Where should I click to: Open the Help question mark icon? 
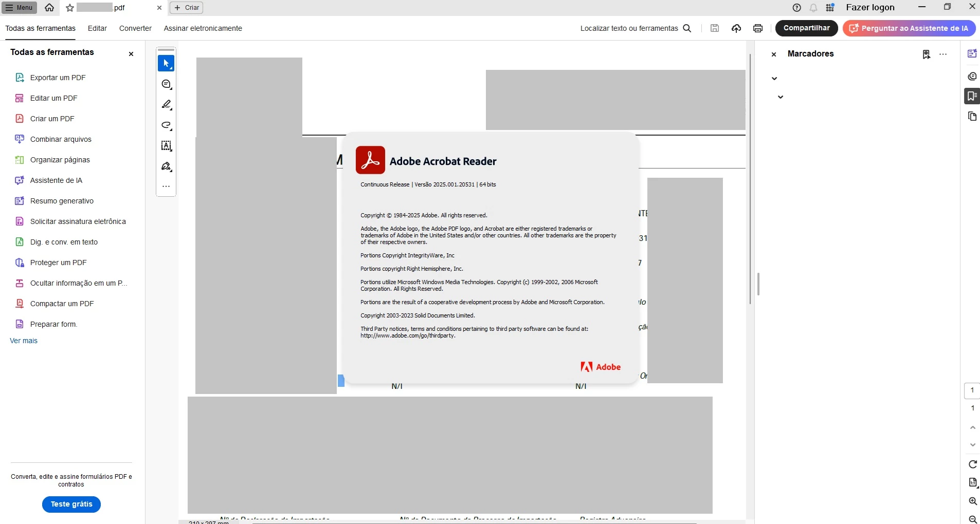(x=796, y=8)
